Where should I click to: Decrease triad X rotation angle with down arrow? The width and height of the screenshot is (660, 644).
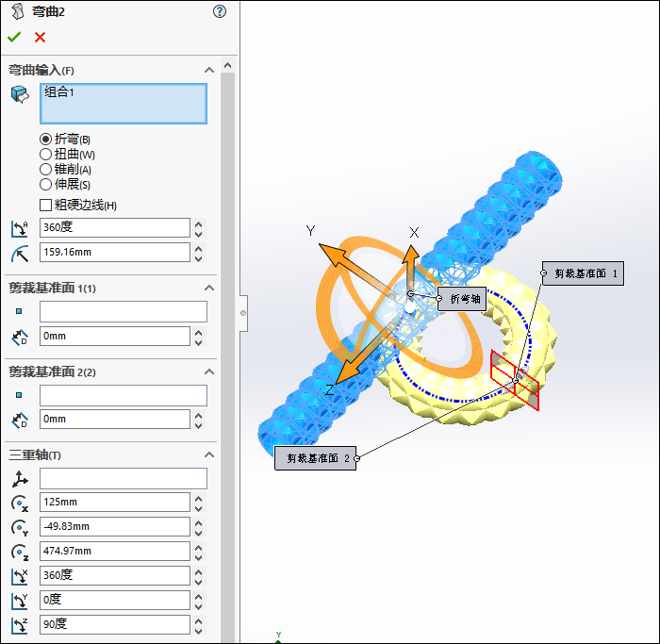[199, 581]
